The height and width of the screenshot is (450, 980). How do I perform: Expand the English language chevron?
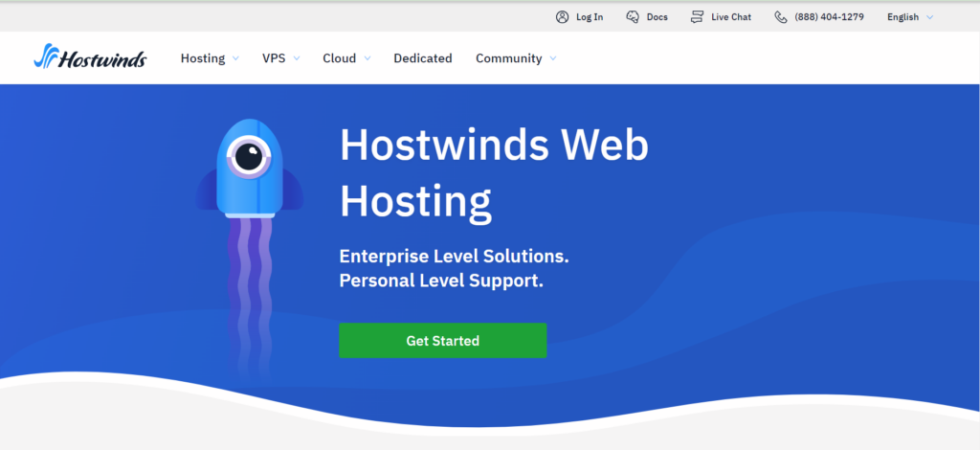coord(929,17)
